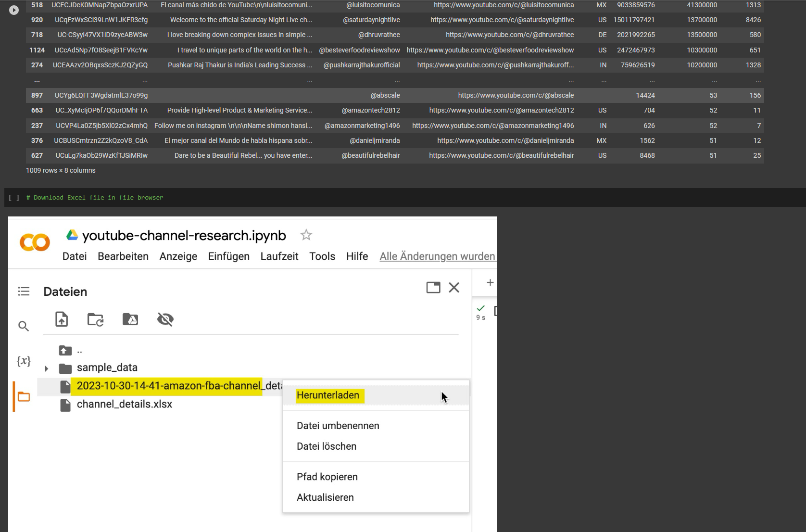Click the @luisitocomunica handle cell
Image resolution: width=806 pixels, height=532 pixels.
(x=373, y=5)
